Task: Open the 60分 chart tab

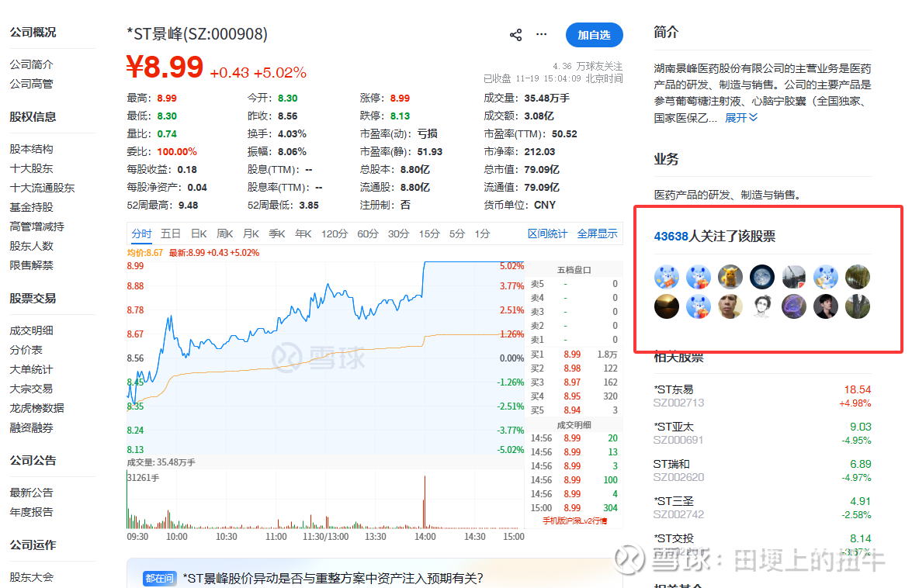Action: pos(368,233)
